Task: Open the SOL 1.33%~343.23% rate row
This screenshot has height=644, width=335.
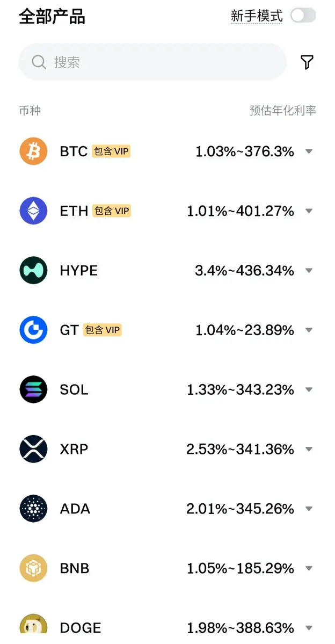Action: tap(167, 389)
